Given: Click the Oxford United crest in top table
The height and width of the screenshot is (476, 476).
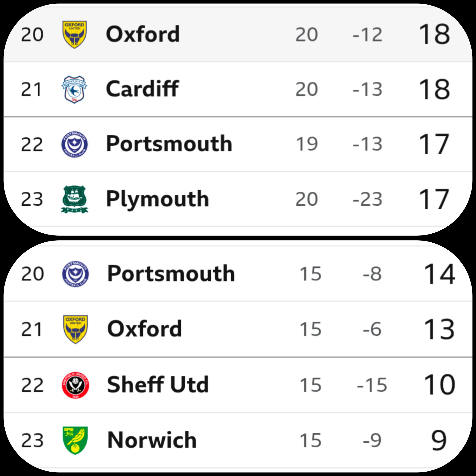Looking at the screenshot, I should pyautogui.click(x=74, y=34).
